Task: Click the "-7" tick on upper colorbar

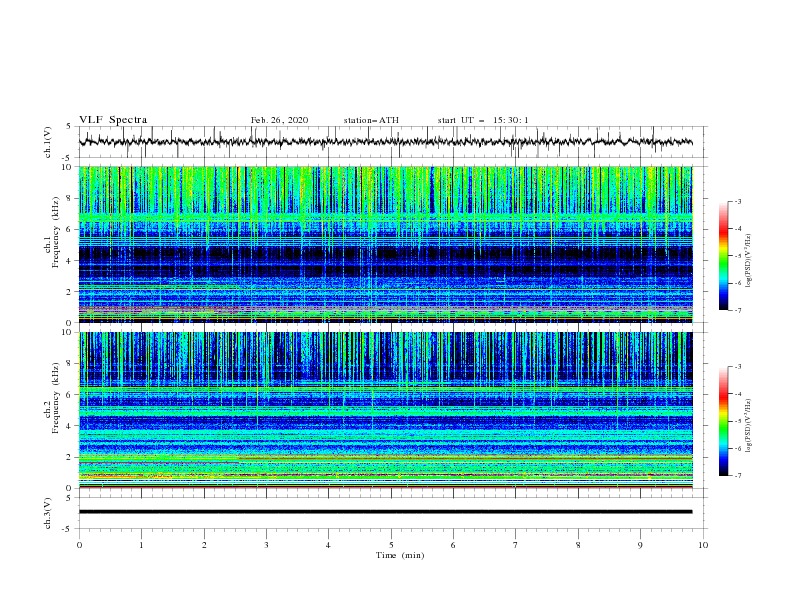Action: 737,310
